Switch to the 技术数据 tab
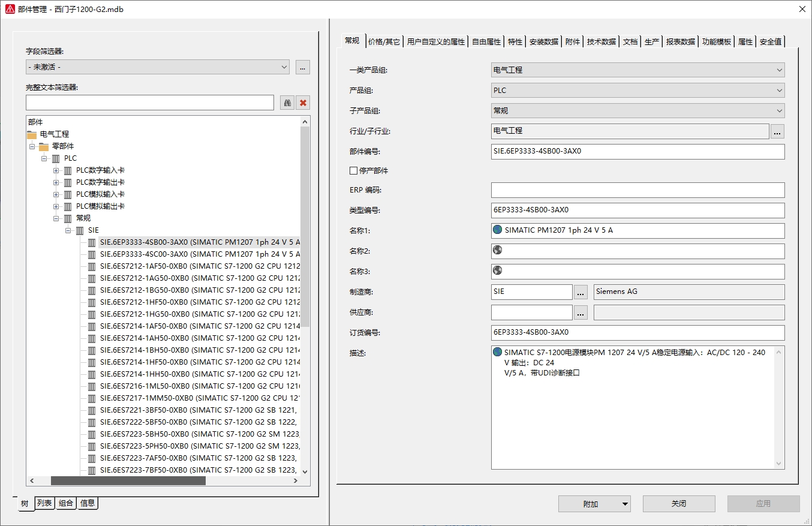 point(601,42)
